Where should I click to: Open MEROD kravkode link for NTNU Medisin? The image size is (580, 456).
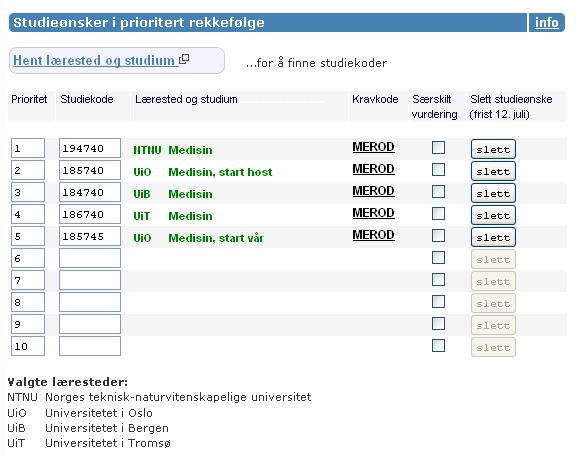pyautogui.click(x=373, y=147)
